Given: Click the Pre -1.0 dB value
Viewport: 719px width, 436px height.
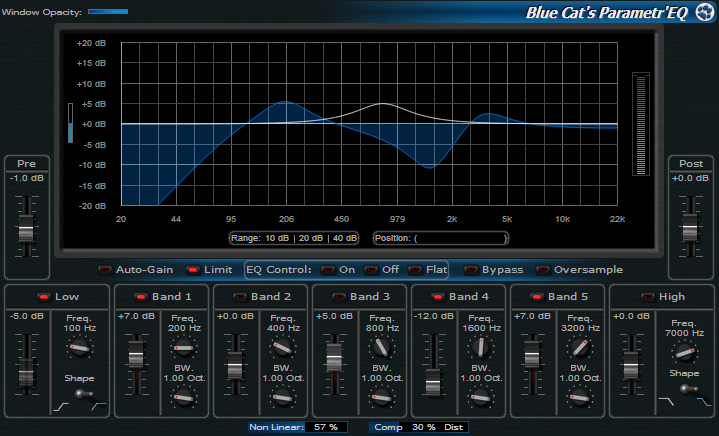Looking at the screenshot, I should [27, 178].
